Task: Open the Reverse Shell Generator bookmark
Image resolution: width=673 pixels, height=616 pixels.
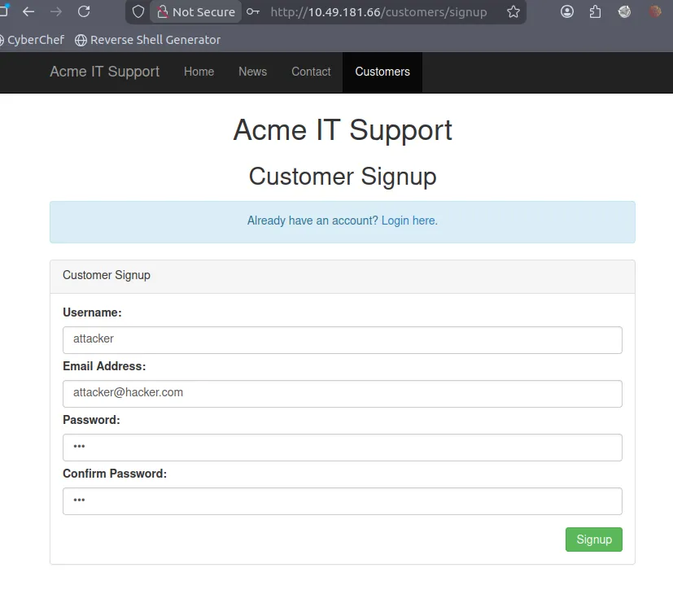Action: 147,40
